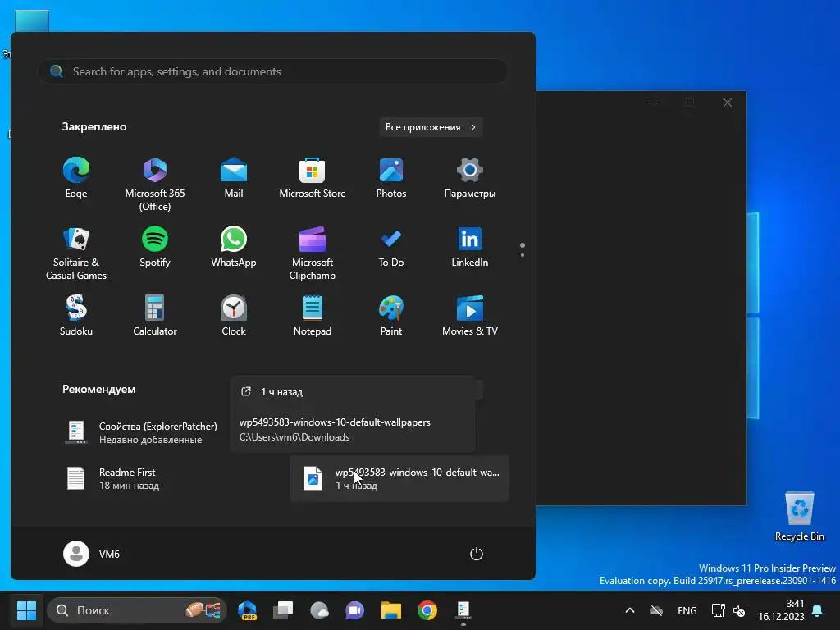Open Movies & TV

coord(470,316)
